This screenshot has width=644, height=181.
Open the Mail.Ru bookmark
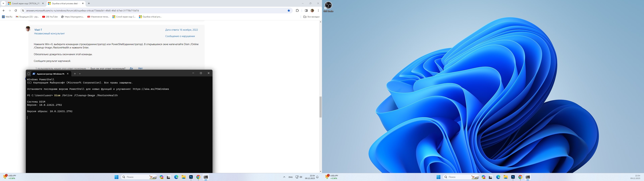click(x=7, y=17)
